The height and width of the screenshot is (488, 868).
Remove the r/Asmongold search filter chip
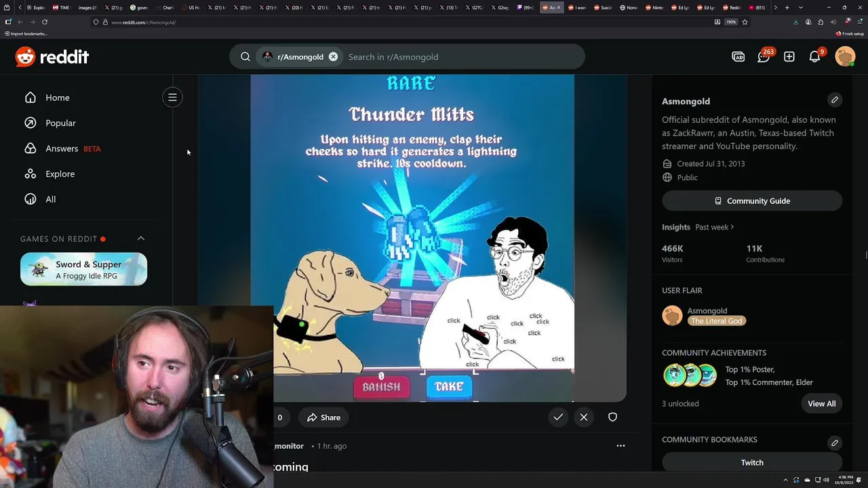point(333,57)
